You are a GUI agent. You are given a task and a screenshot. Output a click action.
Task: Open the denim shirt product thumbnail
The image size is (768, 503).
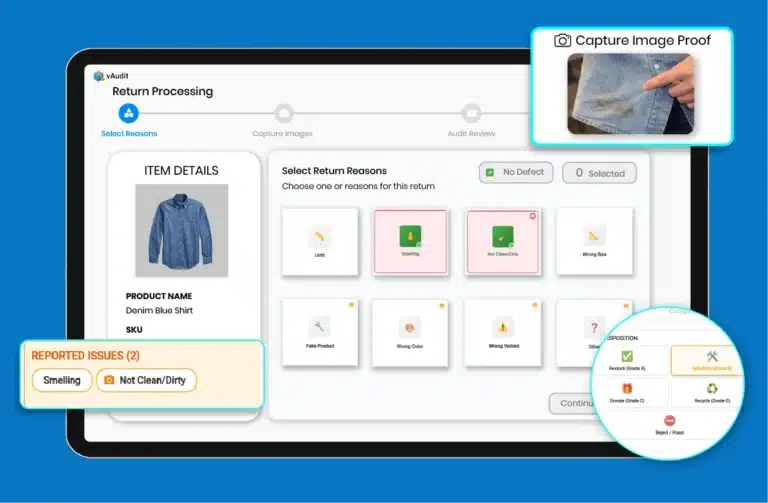tap(182, 230)
